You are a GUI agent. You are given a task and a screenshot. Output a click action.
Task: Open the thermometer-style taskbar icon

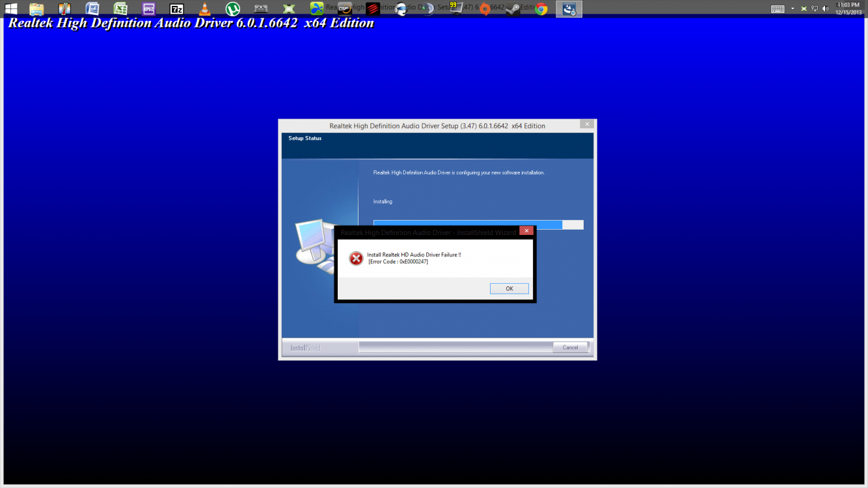[64, 8]
